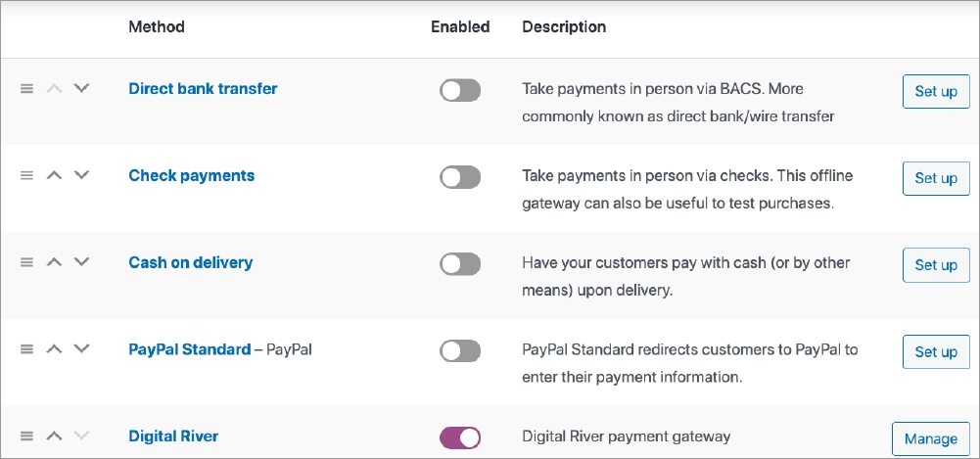Image resolution: width=980 pixels, height=459 pixels.
Task: Click drag handle for Cash on delivery
Action: tap(27, 263)
